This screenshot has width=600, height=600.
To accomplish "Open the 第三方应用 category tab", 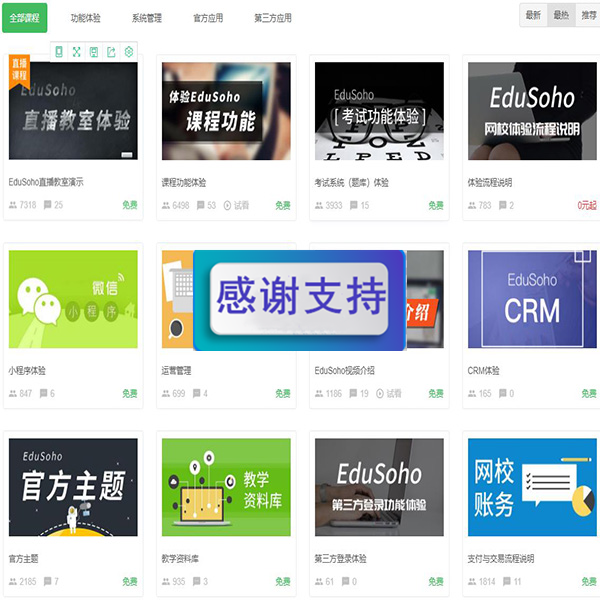I will (273, 18).
